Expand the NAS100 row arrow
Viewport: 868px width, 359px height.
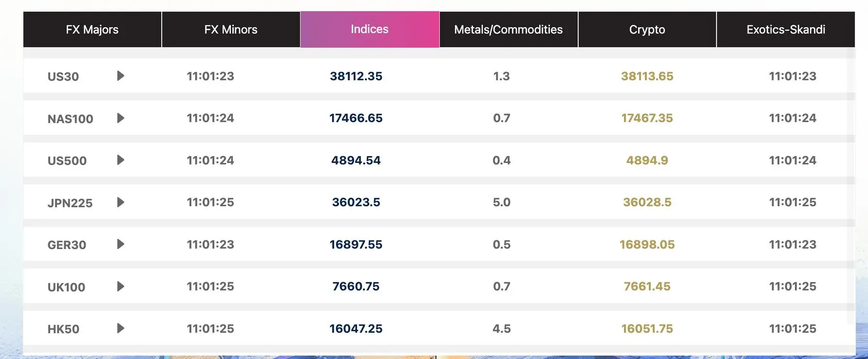point(121,118)
